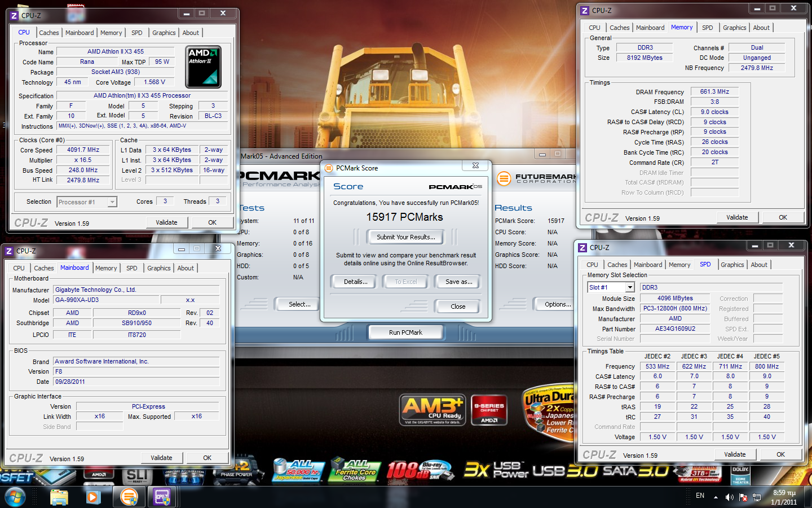Switch to About tab in SPD CPU-Z window
This screenshot has height=508, width=812.
[x=759, y=265]
